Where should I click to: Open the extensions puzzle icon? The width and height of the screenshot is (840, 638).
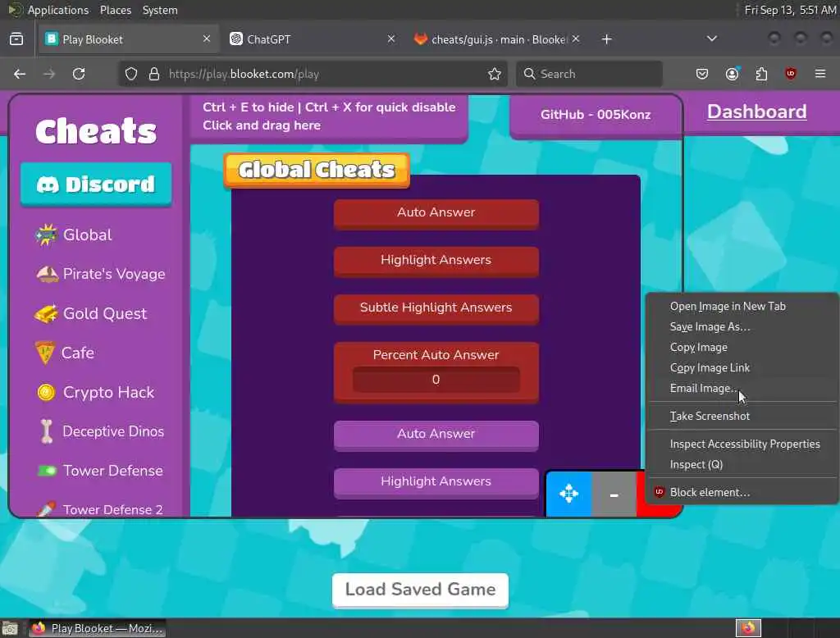pos(761,74)
